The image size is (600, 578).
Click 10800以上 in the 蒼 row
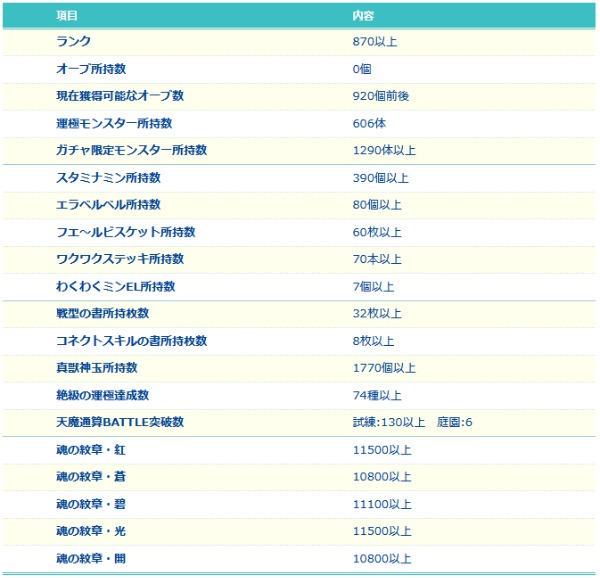coord(382,477)
